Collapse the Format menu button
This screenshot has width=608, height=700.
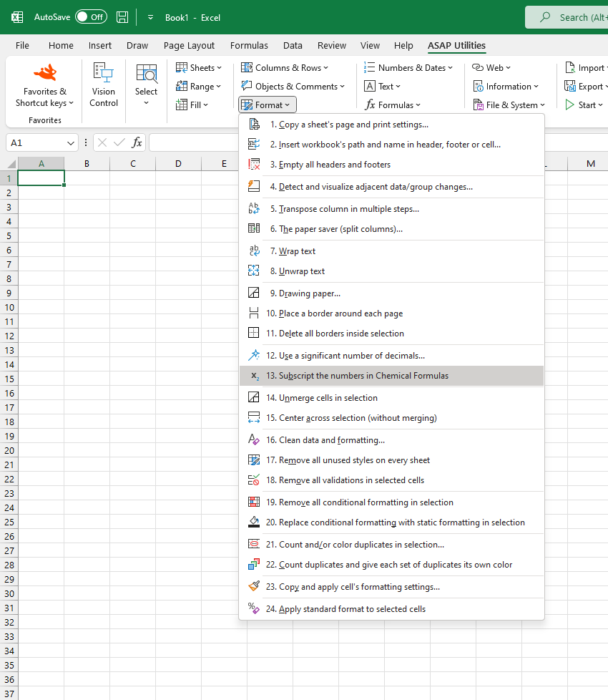[x=268, y=105]
